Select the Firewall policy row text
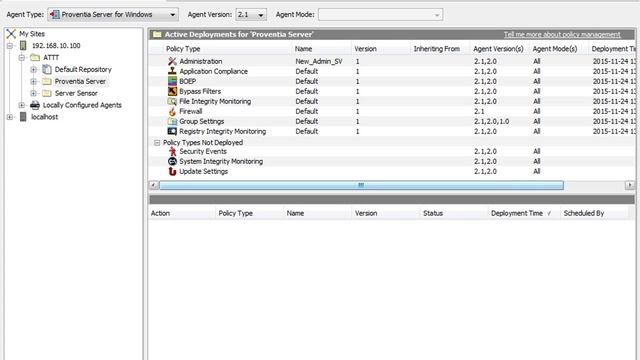This screenshot has width=640, height=360. (x=191, y=111)
